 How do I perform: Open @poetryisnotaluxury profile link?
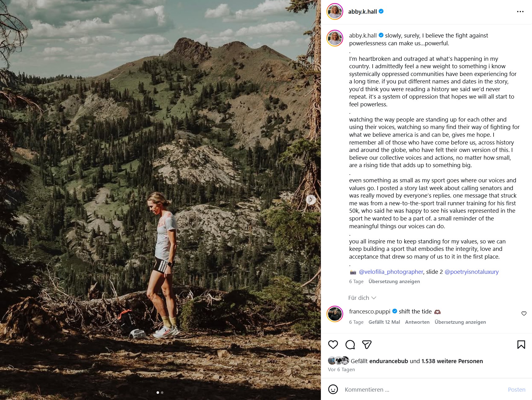point(472,272)
